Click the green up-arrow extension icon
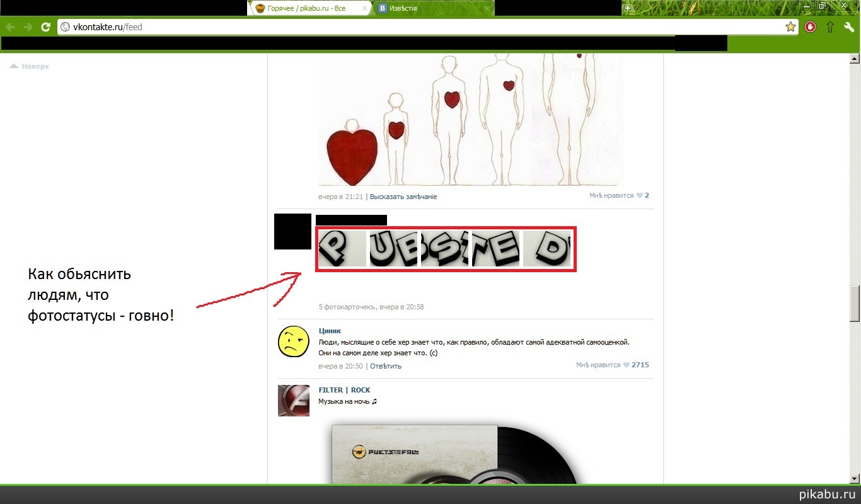 [x=829, y=27]
